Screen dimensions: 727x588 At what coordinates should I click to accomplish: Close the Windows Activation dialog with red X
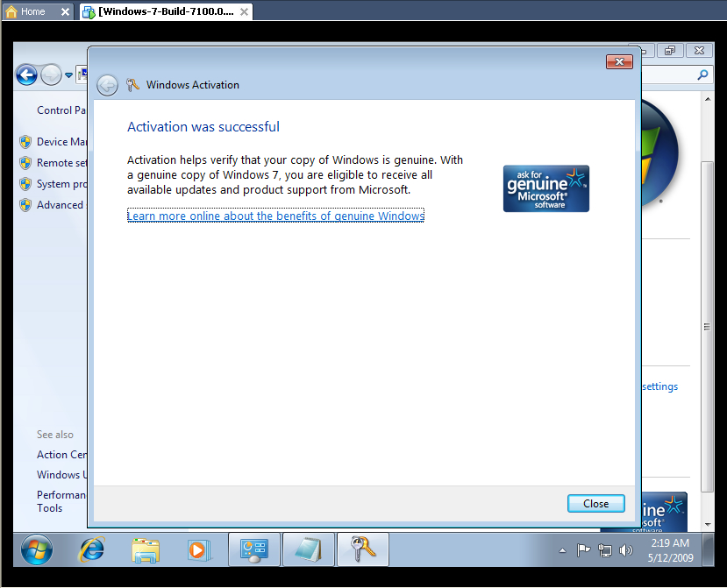tap(619, 61)
